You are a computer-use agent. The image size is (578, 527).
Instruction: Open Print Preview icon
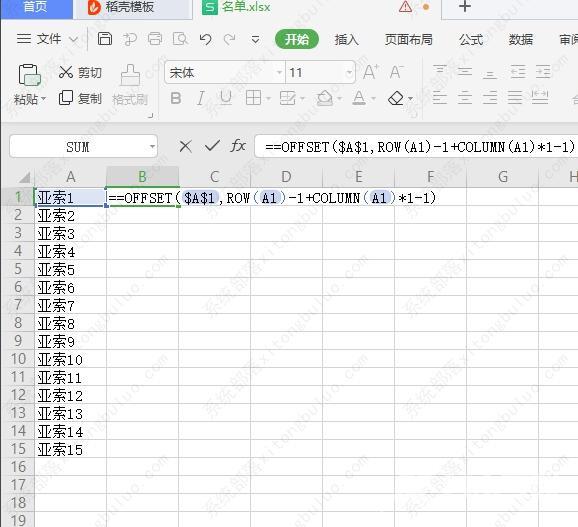click(x=180, y=39)
